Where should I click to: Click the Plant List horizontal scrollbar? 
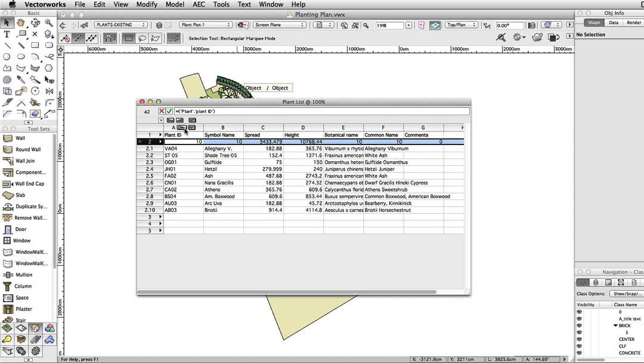pos(287,293)
